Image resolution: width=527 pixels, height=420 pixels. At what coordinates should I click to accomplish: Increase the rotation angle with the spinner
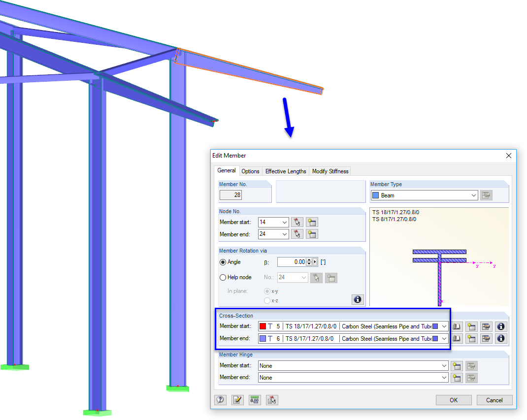309,260
